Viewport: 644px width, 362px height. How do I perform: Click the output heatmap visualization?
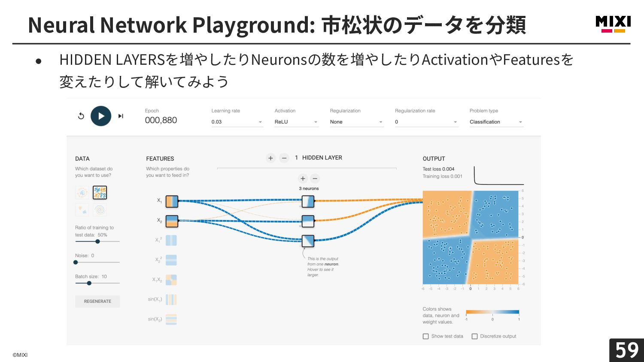coord(471,237)
